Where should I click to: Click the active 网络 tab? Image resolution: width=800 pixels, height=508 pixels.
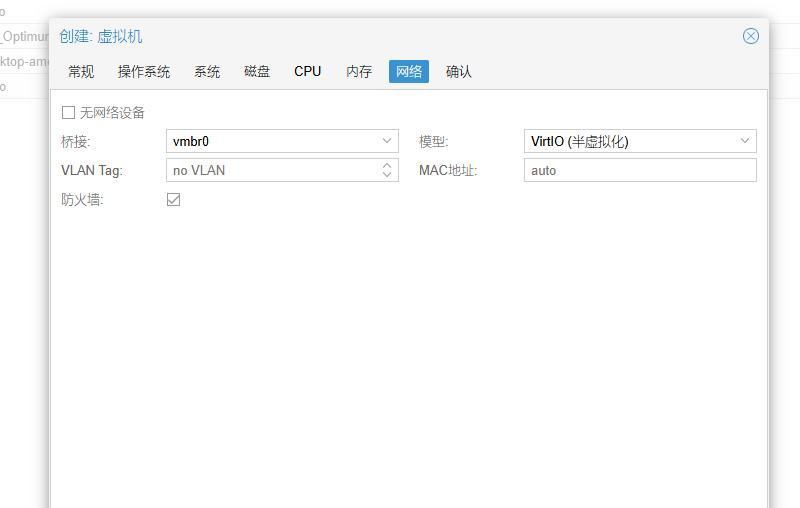pos(409,72)
